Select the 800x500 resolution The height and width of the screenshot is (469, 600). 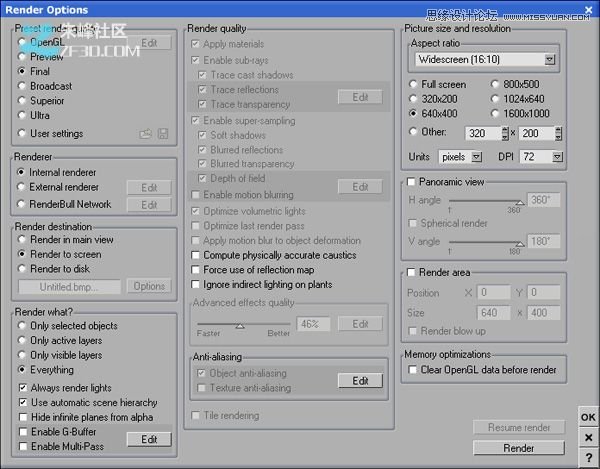pyautogui.click(x=495, y=84)
